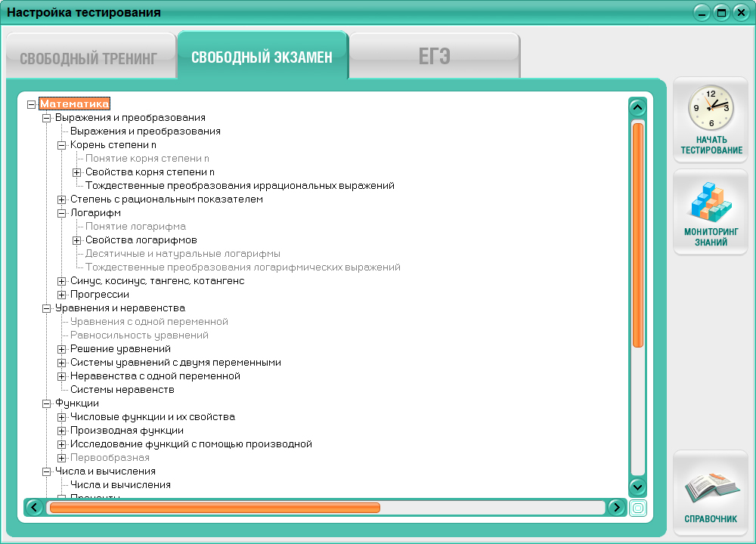Expand Степень с рациональным показателем
This screenshot has width=756, height=544.
tap(62, 199)
